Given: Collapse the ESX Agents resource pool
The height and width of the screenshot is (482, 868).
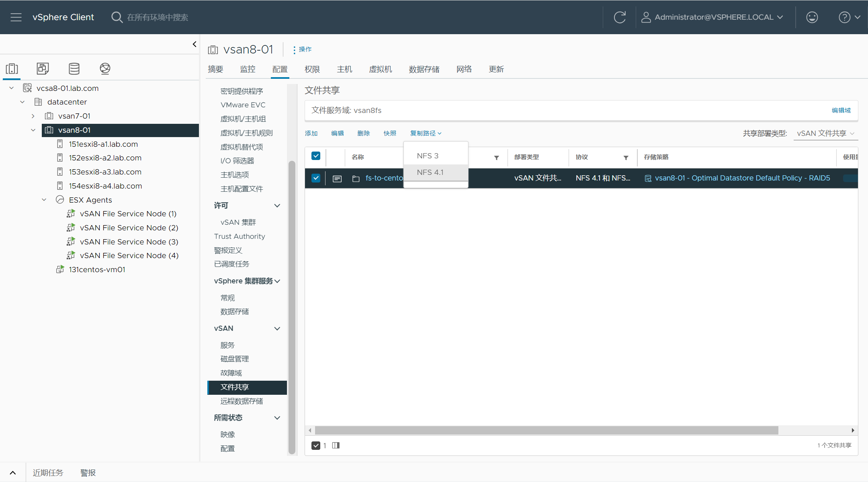Looking at the screenshot, I should (44, 200).
